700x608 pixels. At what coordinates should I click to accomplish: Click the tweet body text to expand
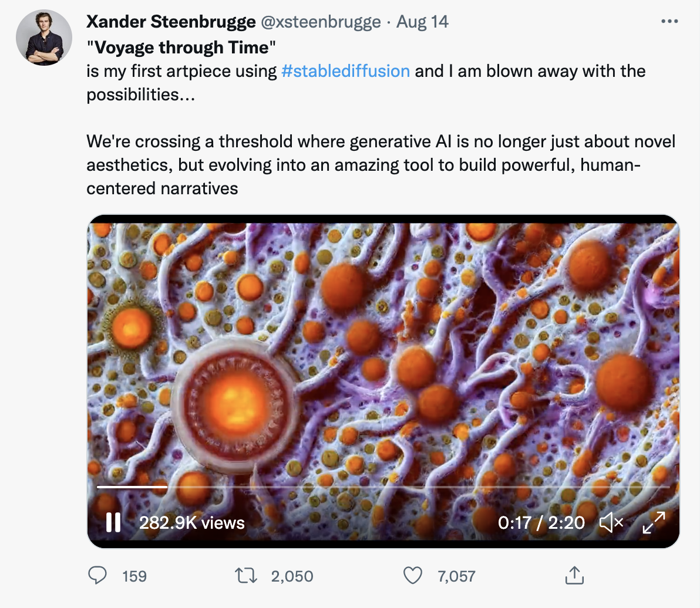381,165
